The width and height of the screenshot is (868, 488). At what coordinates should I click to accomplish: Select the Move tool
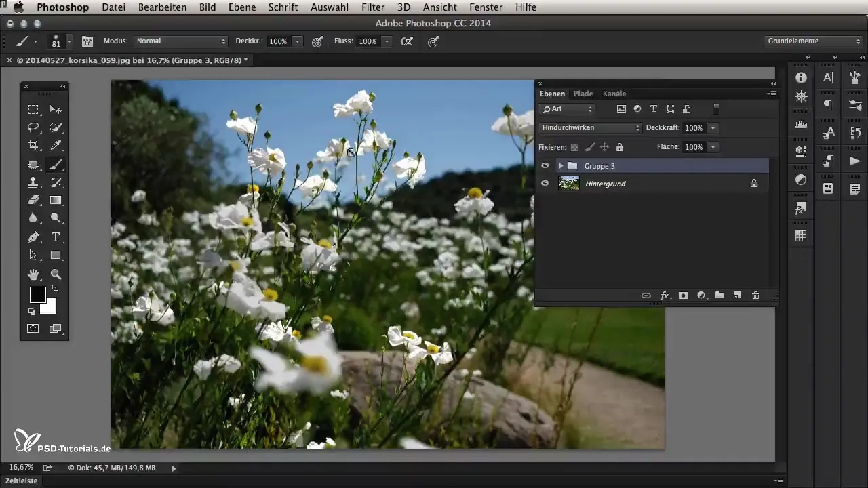pos(56,109)
